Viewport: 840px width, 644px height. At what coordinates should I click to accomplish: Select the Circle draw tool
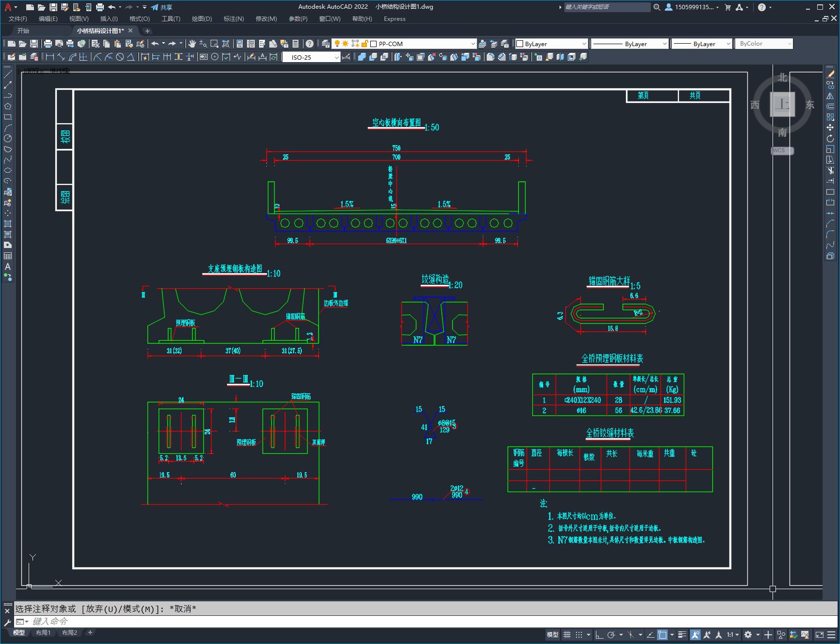(8, 138)
